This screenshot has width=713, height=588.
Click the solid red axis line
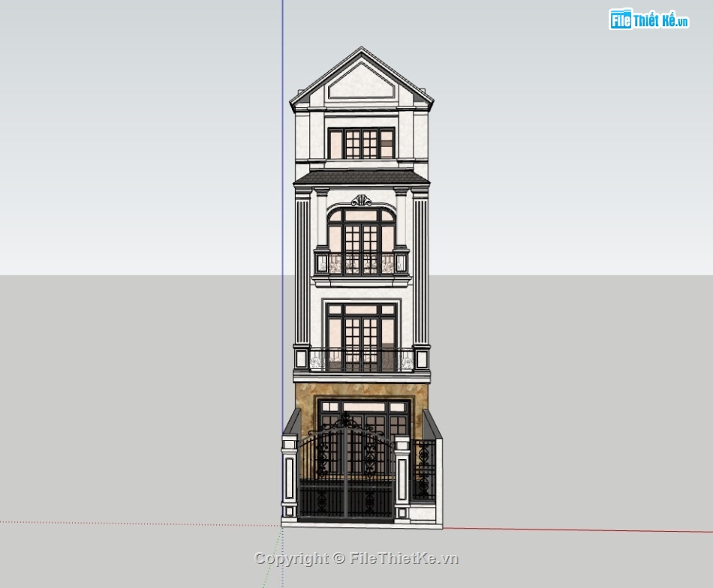tap(577, 530)
